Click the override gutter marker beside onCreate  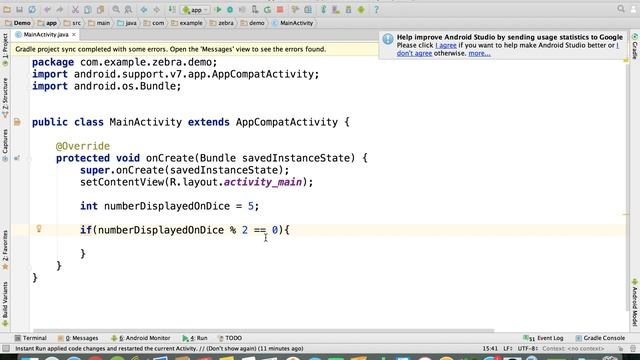(17, 158)
